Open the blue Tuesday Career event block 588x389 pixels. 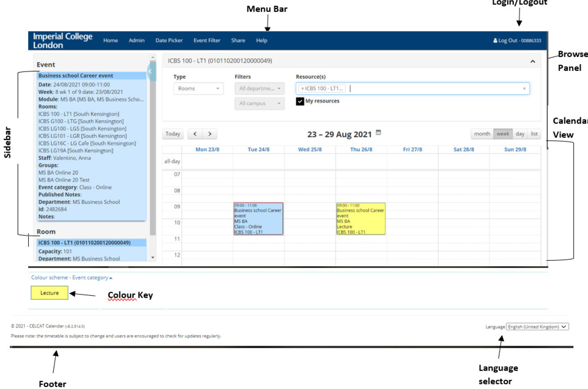tap(258, 219)
